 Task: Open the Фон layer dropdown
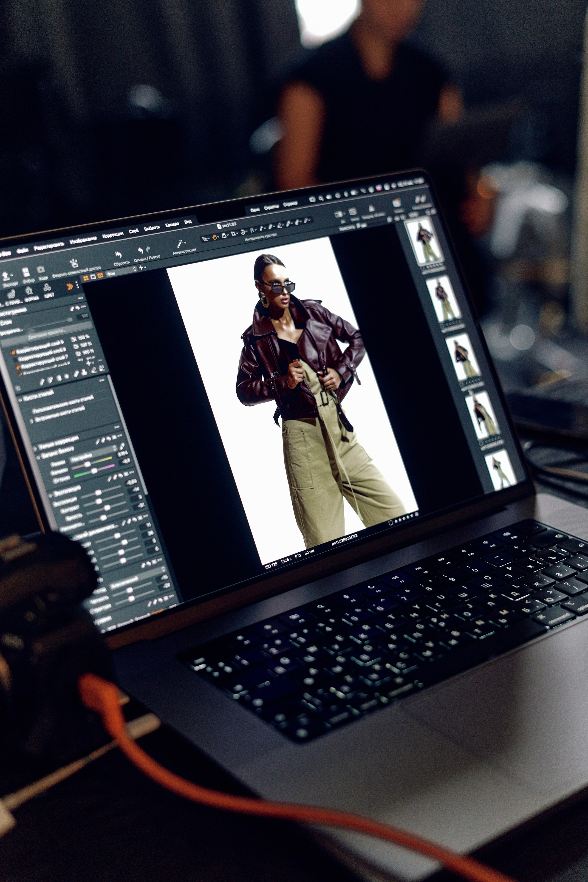(x=122, y=271)
